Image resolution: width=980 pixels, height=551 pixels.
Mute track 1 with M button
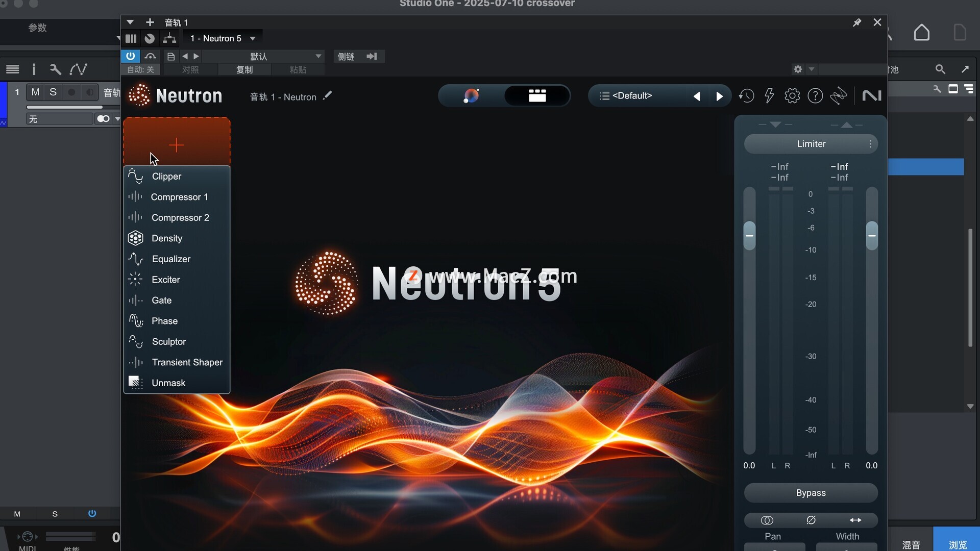pyautogui.click(x=35, y=92)
